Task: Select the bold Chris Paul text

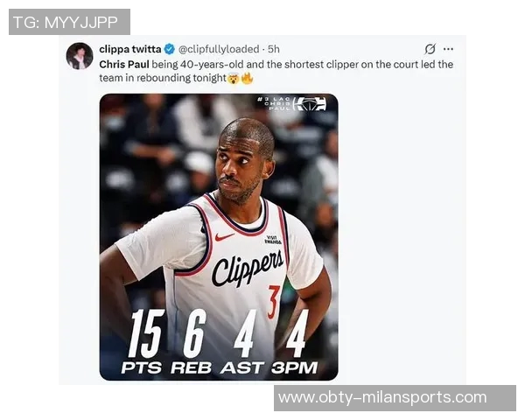Action: coord(124,64)
